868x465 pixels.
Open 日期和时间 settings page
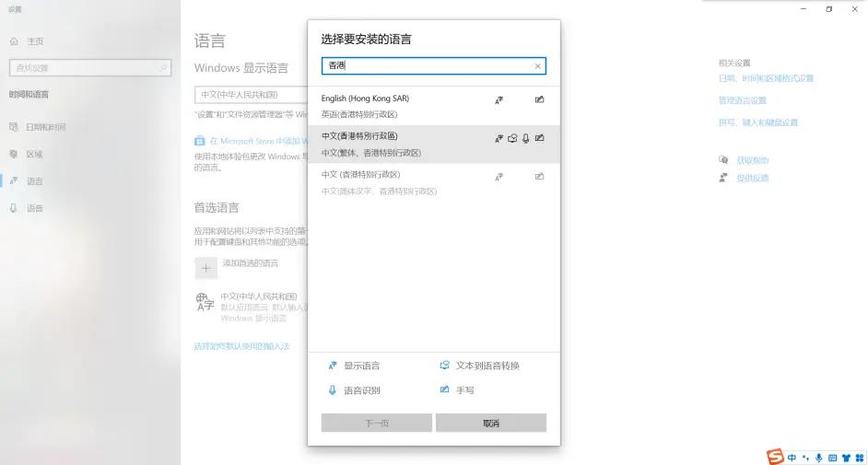coord(45,127)
